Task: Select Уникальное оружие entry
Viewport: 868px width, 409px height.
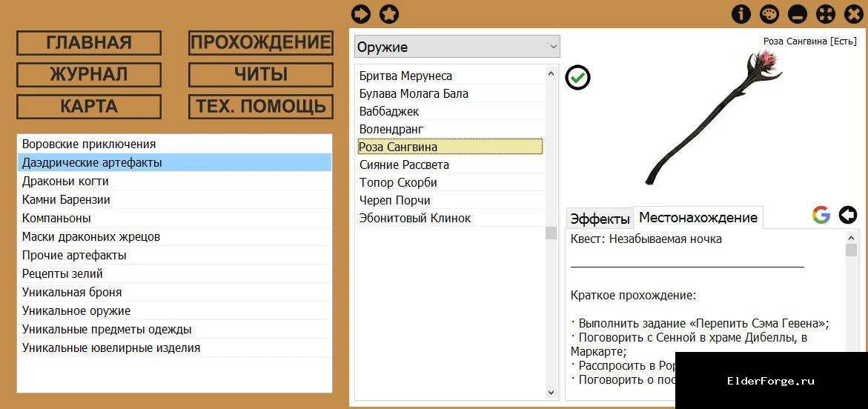Action: point(174,311)
